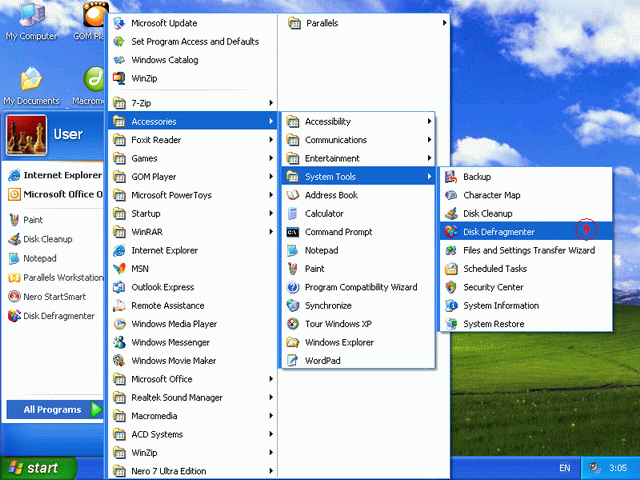
Task: Click the Outlook Express icon
Action: click(x=119, y=287)
